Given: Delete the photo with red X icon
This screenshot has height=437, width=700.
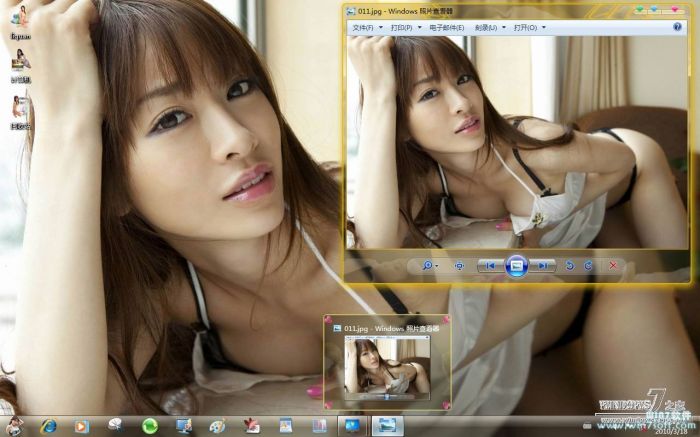Looking at the screenshot, I should (x=613, y=266).
